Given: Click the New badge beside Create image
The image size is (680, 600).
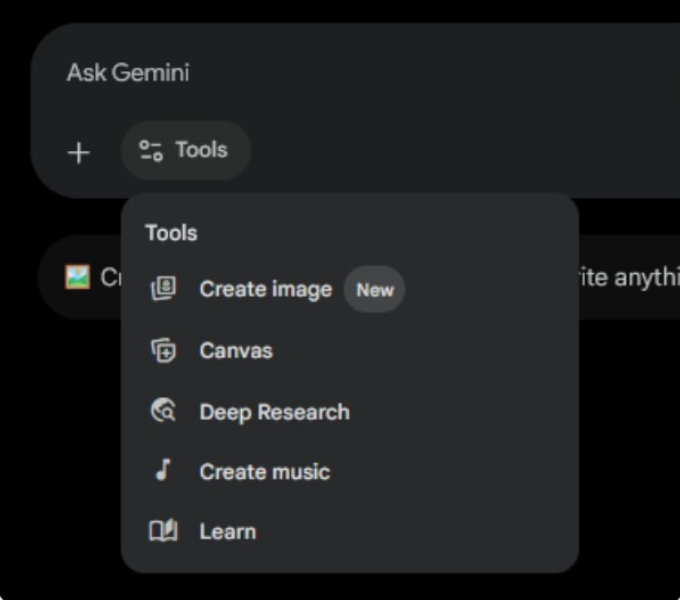Looking at the screenshot, I should pos(375,290).
